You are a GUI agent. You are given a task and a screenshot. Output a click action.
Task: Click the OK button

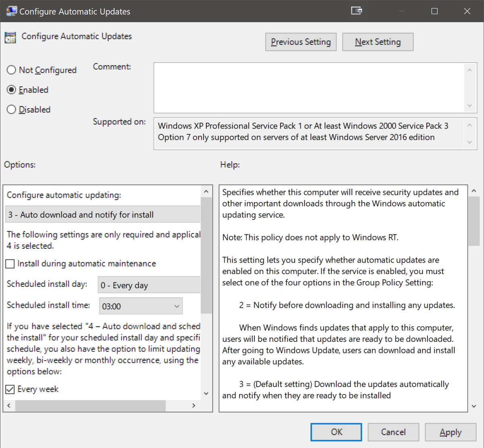coord(336,432)
